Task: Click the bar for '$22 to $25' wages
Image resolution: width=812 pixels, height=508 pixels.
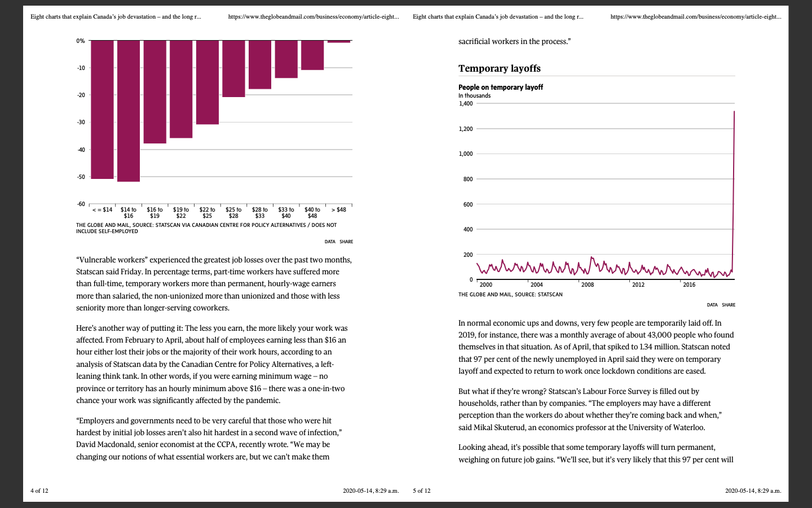Action: click(x=207, y=82)
